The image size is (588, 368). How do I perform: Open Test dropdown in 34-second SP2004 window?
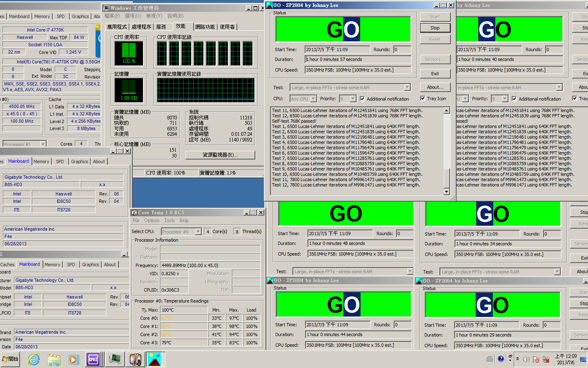pyautogui.click(x=557, y=272)
